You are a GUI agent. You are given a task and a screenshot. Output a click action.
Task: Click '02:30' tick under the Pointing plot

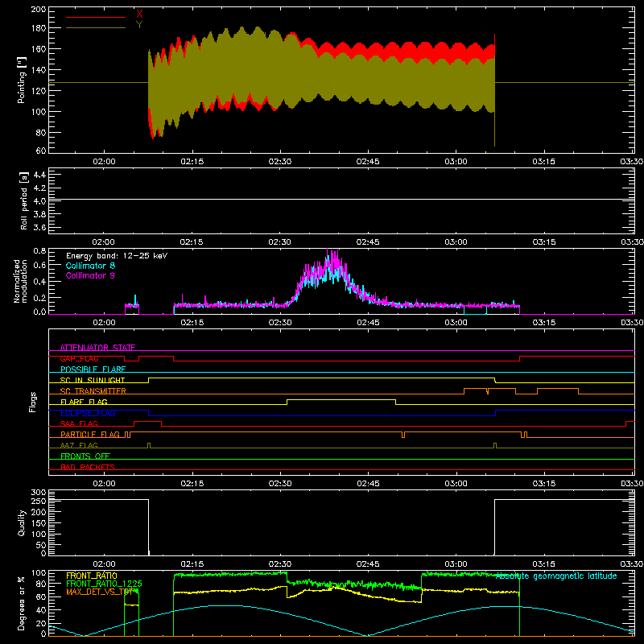pos(279,162)
